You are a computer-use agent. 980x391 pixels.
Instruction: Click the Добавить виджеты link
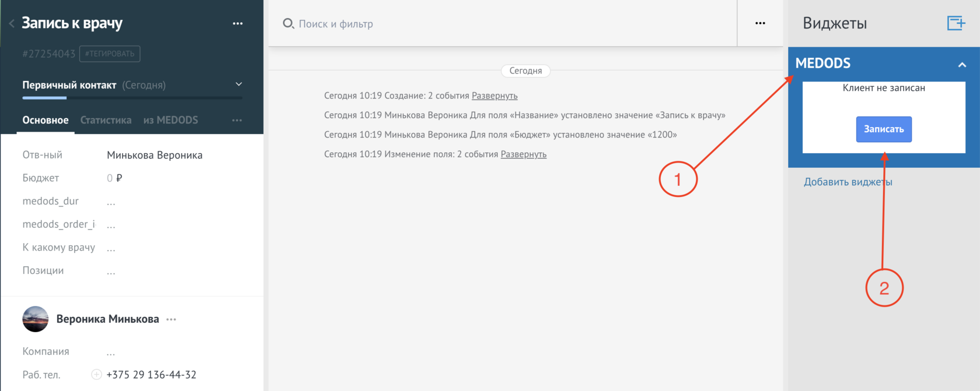[848, 182]
